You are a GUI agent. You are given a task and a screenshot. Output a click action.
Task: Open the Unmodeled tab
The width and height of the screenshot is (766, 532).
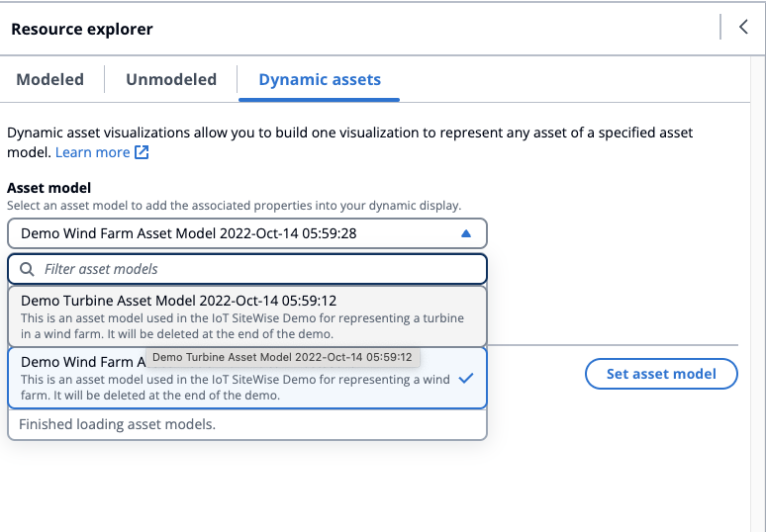point(171,80)
